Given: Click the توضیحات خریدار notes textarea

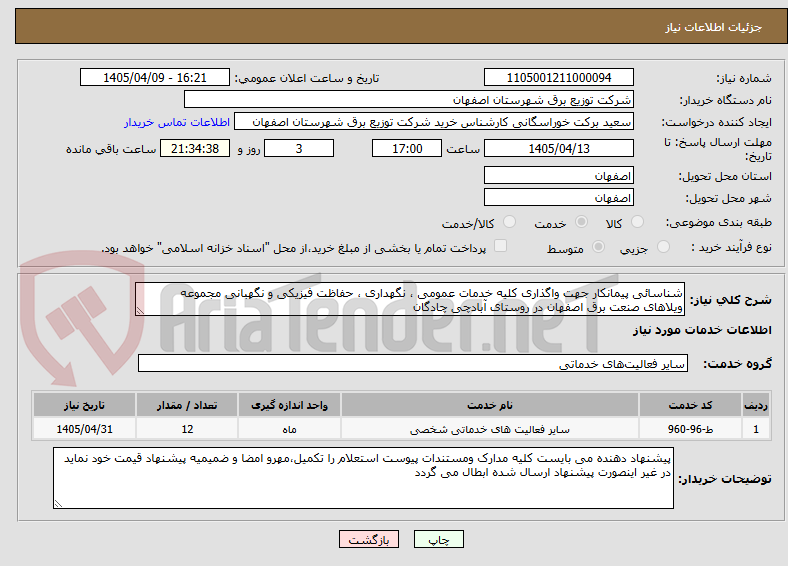Looking at the screenshot, I should coord(363,478).
